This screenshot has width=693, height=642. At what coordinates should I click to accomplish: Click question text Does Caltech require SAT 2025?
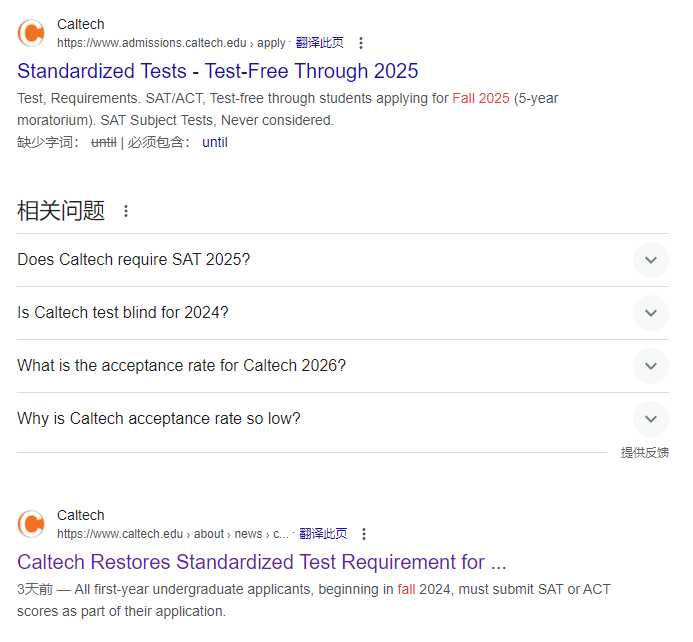point(133,259)
